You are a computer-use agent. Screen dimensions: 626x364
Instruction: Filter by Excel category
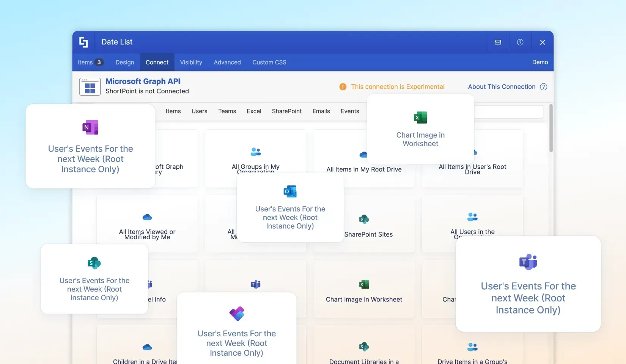click(254, 111)
